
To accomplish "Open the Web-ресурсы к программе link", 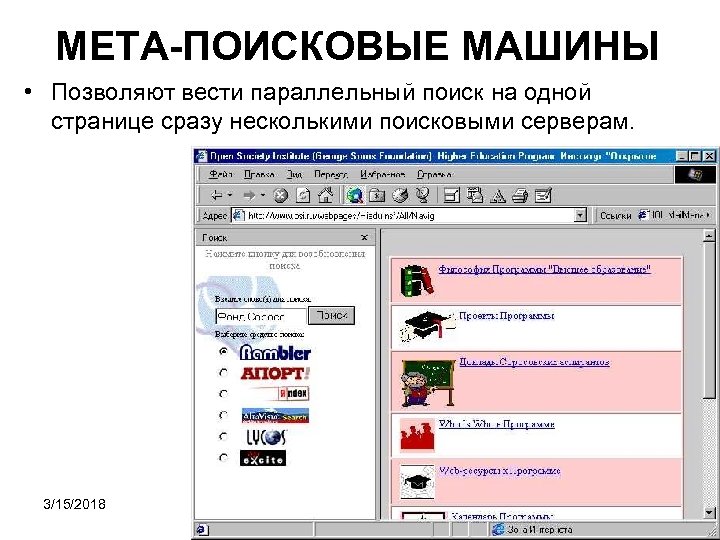I will point(500,471).
